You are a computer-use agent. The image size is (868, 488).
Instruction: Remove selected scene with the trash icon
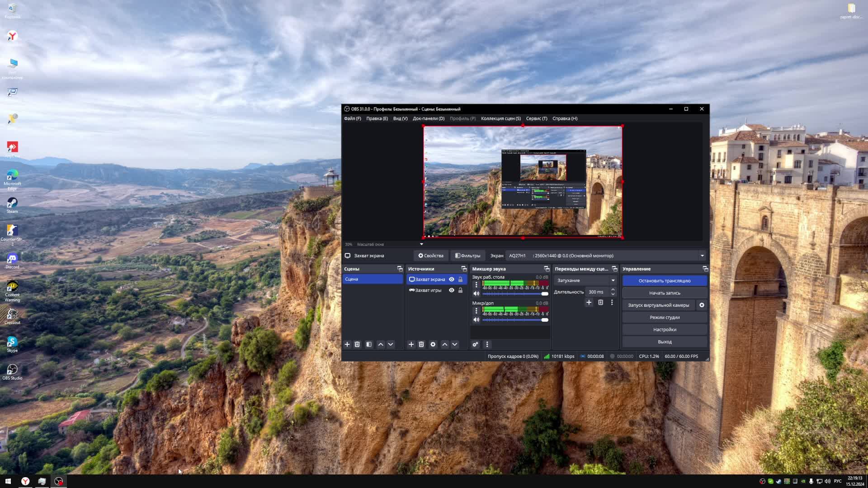click(357, 344)
